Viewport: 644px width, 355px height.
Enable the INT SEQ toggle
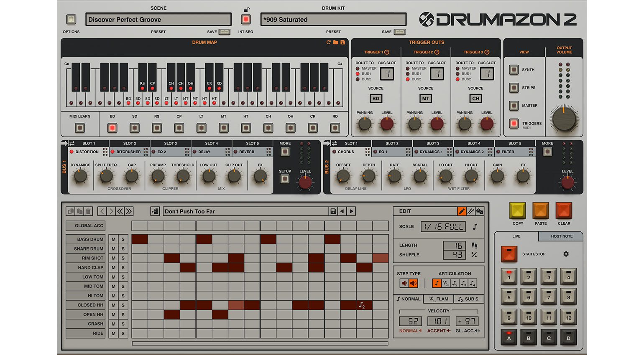[245, 19]
